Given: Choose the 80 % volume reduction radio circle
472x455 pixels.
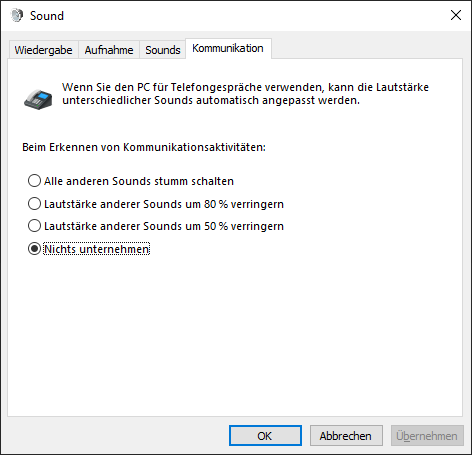Looking at the screenshot, I should pyautogui.click(x=34, y=204).
